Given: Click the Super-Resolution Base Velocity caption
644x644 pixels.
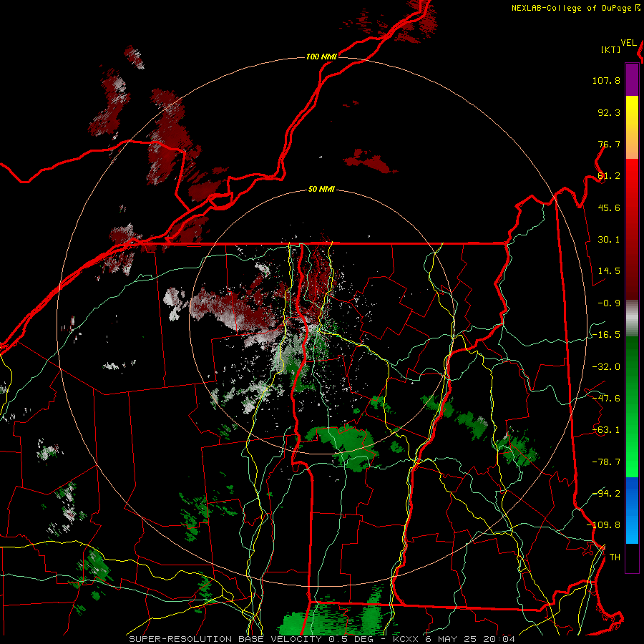Looking at the screenshot, I should pyautogui.click(x=321, y=639).
